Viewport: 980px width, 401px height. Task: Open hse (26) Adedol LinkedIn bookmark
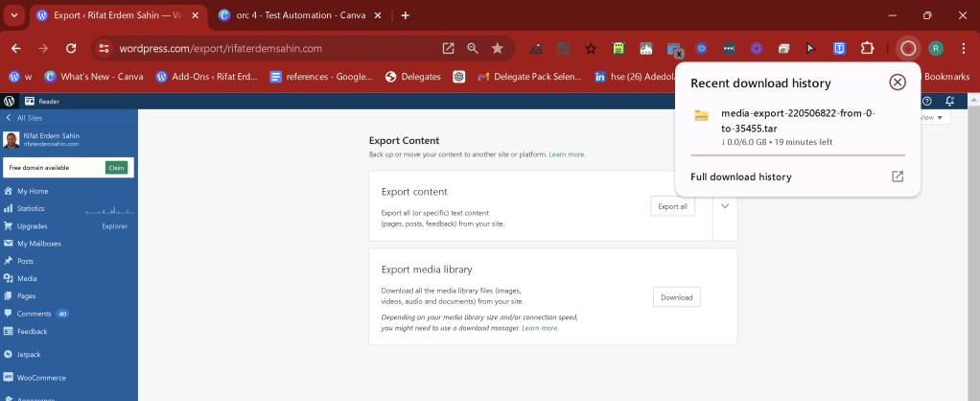tap(634, 77)
